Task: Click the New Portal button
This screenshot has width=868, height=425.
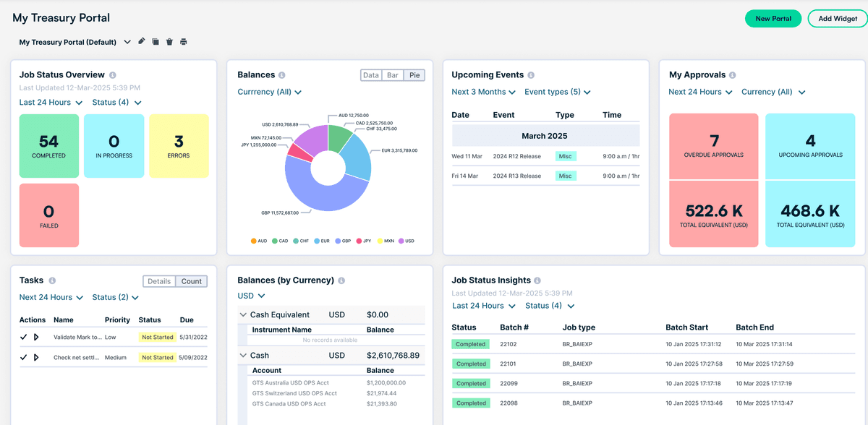Action: pyautogui.click(x=773, y=18)
